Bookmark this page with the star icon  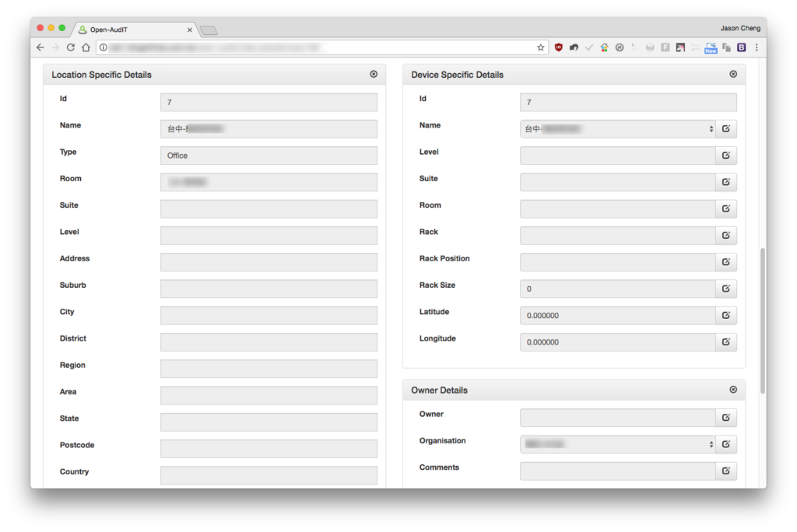(540, 47)
